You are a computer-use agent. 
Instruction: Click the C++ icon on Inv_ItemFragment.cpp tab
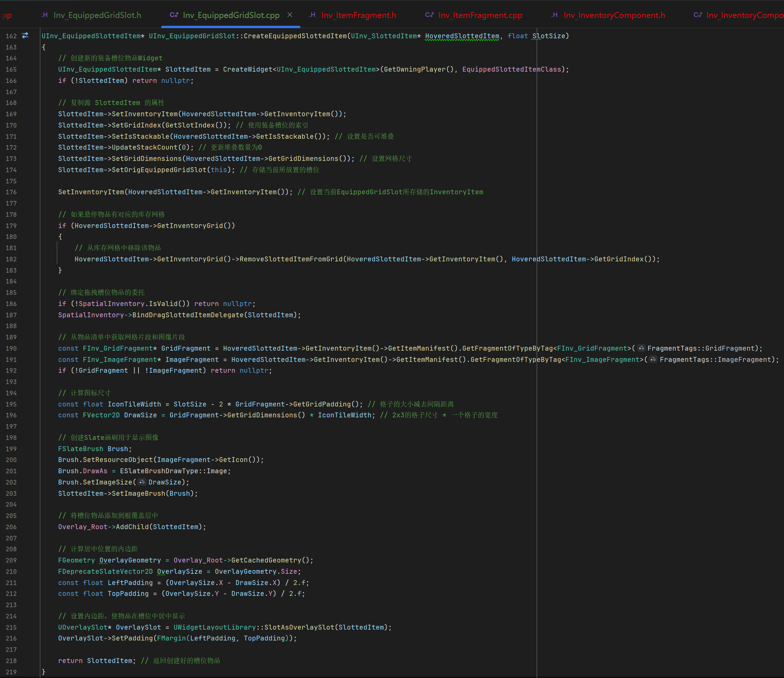click(429, 15)
